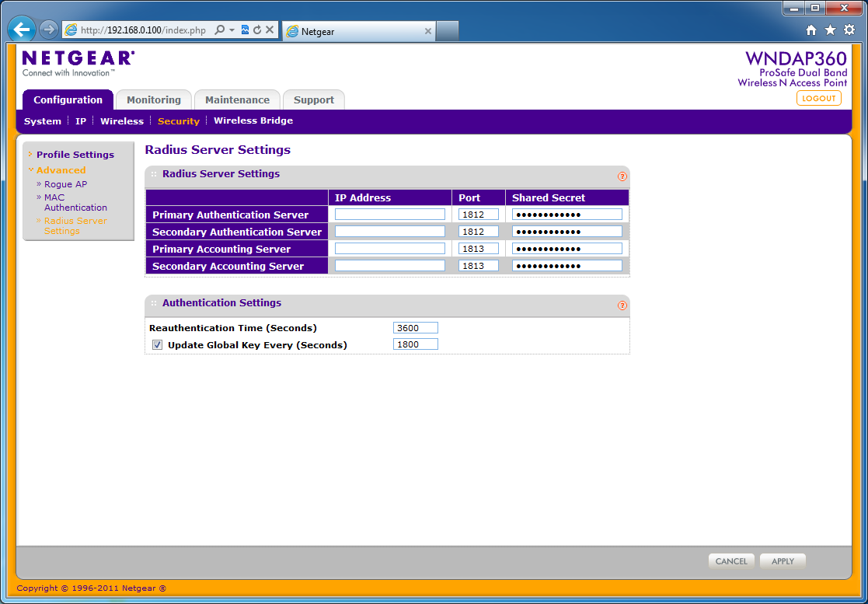Open the IP submenu
868x604 pixels.
point(81,121)
